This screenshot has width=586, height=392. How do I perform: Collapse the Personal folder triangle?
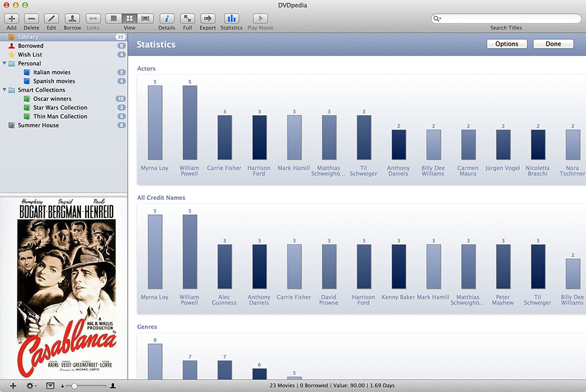5,63
